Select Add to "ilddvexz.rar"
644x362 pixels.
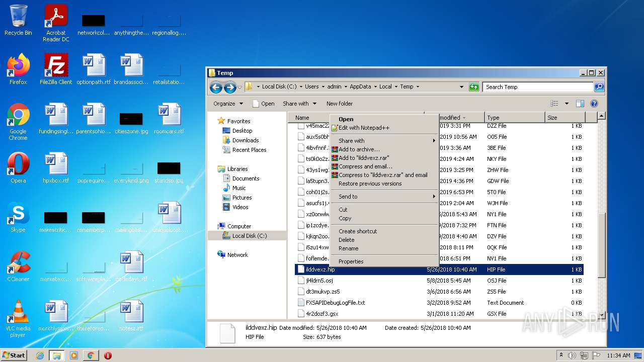[384, 158]
